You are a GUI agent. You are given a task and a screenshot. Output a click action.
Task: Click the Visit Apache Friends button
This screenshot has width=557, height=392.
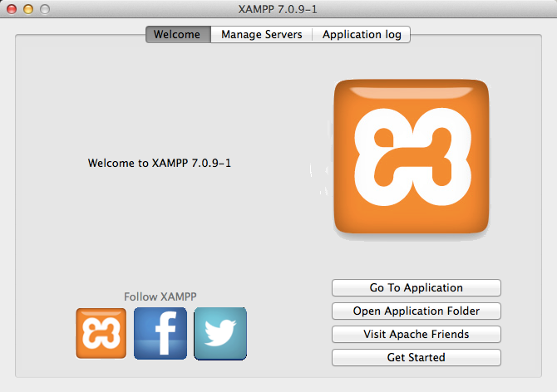pyautogui.click(x=417, y=334)
